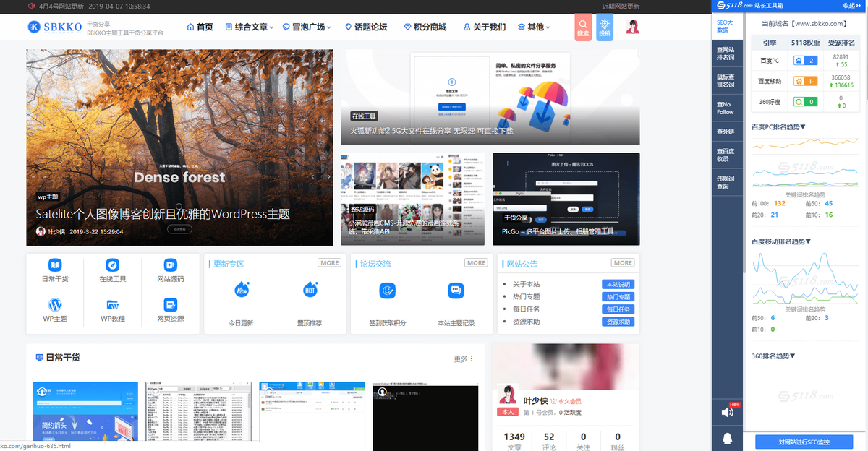Toggle the speaker sound icon in sidebar
The width and height of the screenshot is (868, 451).
(x=727, y=412)
